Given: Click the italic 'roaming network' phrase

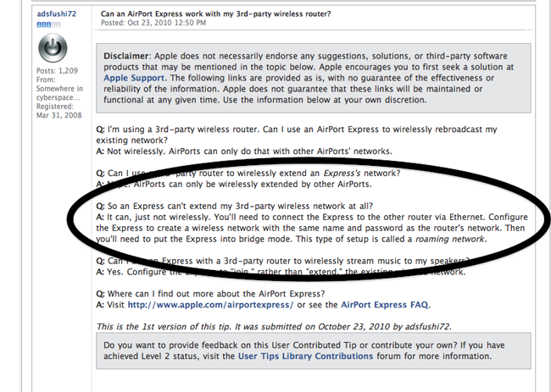Looking at the screenshot, I should click(450, 239).
